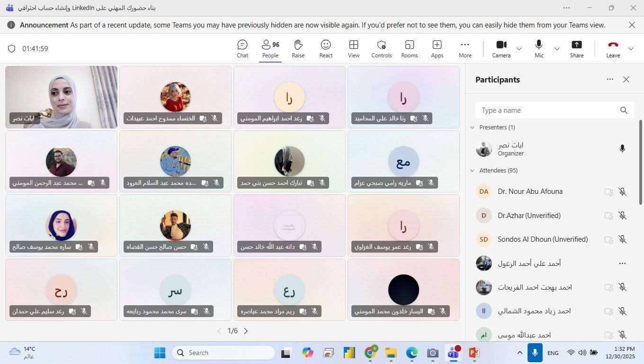
Task: Toggle the mic icon next to Dr.Azhar (Unverified)
Action: point(622,216)
